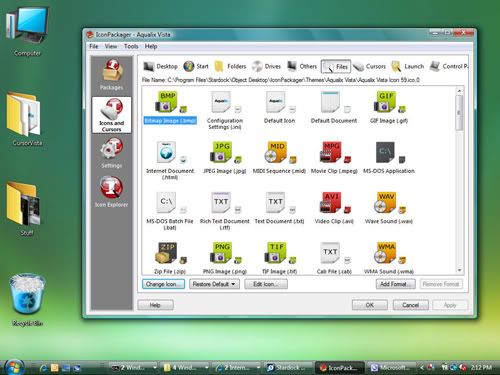Select the GIF Image (.gif) file icon
500x375 pixels.
(388, 107)
